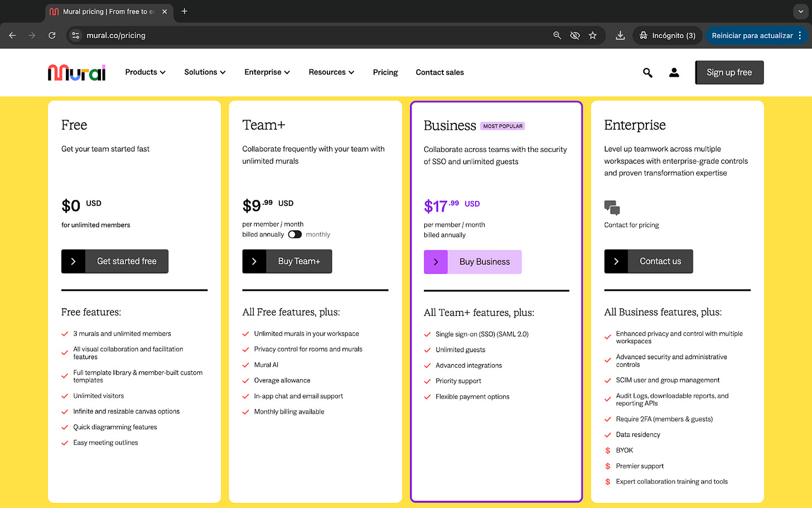Click the tab search chevron at top right

pos(801,11)
